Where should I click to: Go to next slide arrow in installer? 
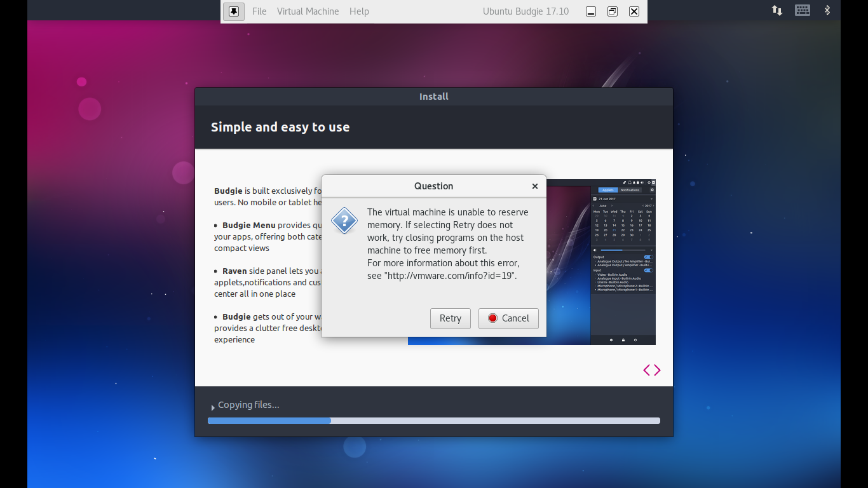point(657,370)
